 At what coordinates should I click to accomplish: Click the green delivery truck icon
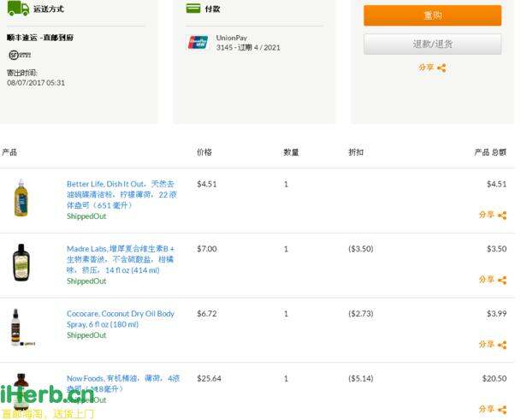[x=18, y=9]
